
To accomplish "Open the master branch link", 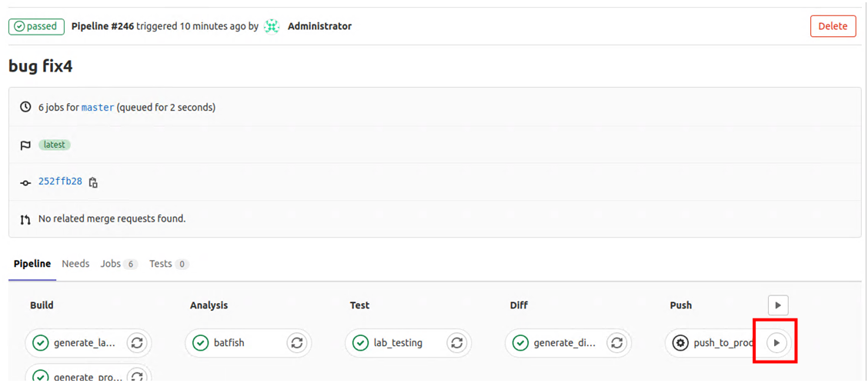I will tap(98, 108).
